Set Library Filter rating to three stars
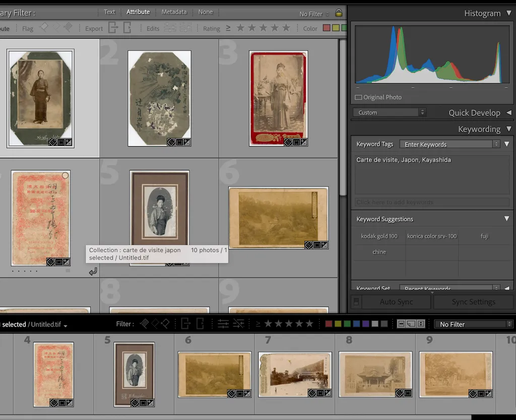Image resolution: width=516 pixels, height=420 pixels. (x=263, y=28)
